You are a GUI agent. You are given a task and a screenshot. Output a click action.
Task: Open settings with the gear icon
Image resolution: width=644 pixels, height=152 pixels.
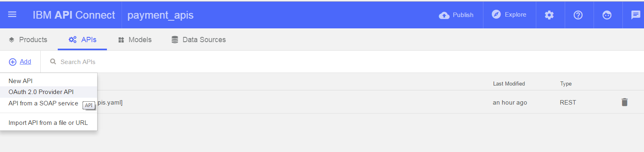point(549,15)
